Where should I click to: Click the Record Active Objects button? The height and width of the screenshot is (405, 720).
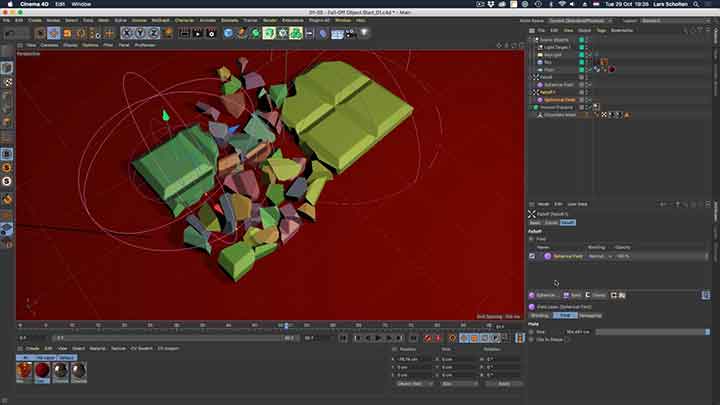(428, 338)
